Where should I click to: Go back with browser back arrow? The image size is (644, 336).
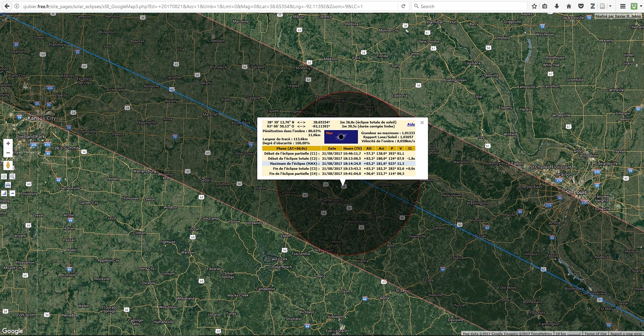(7, 6)
